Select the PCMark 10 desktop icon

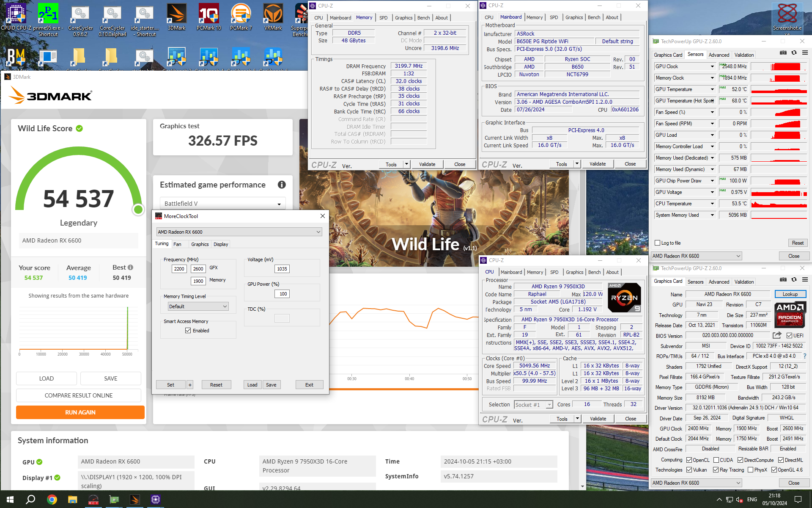point(208,18)
